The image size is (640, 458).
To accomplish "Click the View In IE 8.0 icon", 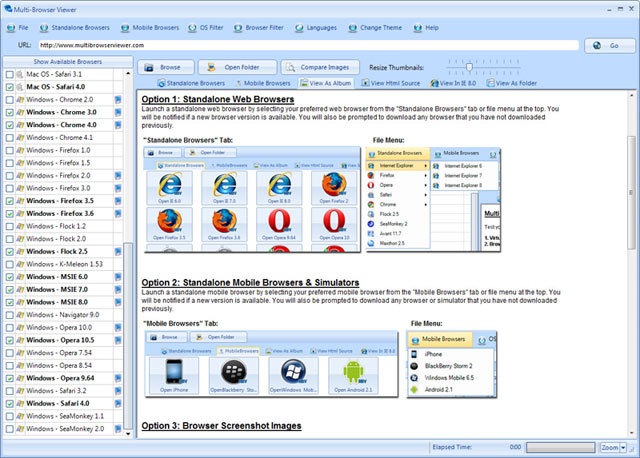I will (x=434, y=83).
